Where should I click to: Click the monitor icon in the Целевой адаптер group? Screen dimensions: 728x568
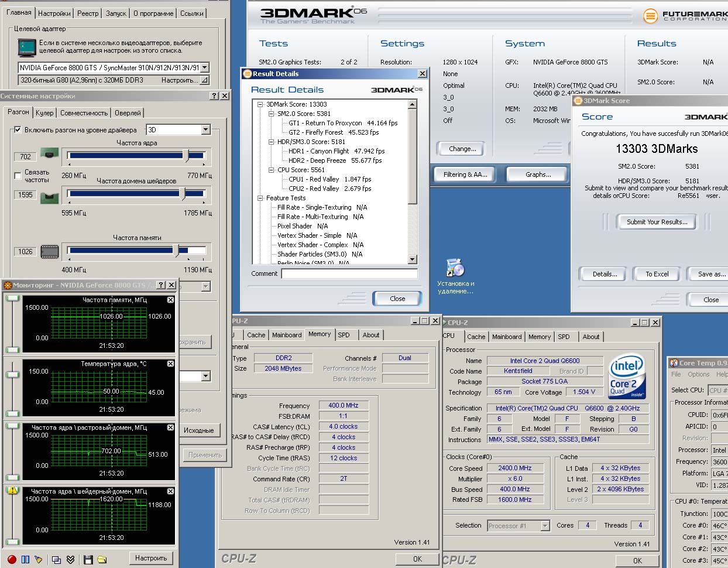(x=26, y=47)
